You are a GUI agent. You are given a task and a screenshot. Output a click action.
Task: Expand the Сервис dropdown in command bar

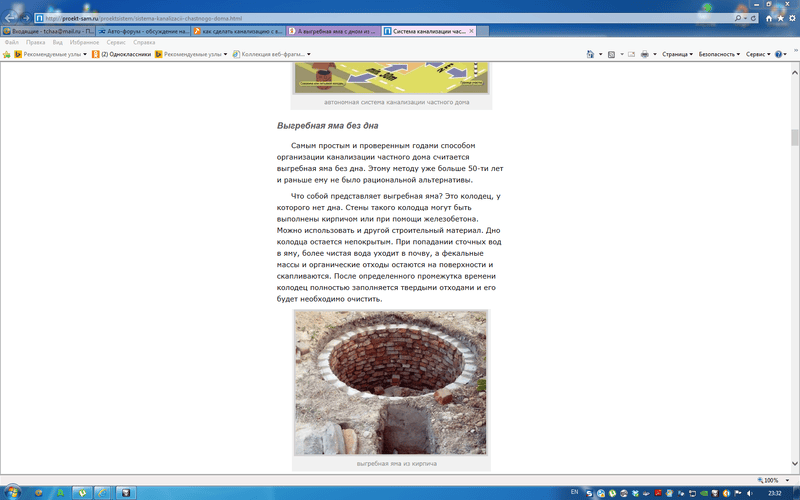pyautogui.click(x=759, y=54)
